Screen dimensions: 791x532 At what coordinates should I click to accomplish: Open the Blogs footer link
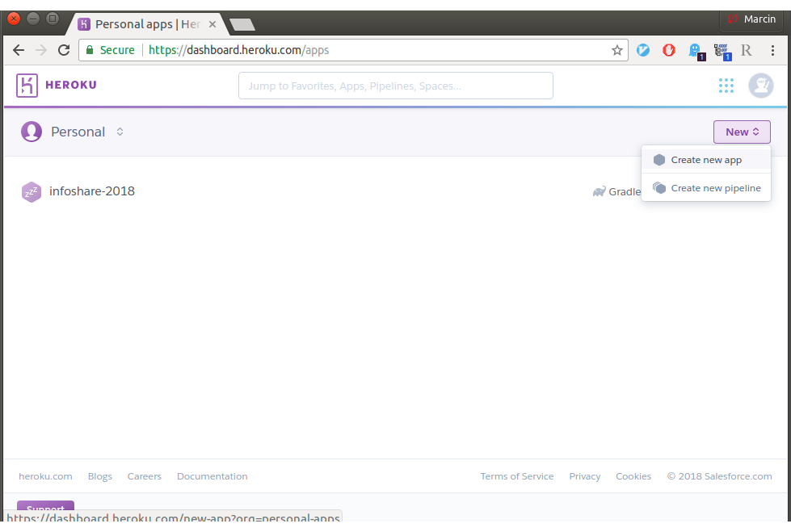[100, 476]
